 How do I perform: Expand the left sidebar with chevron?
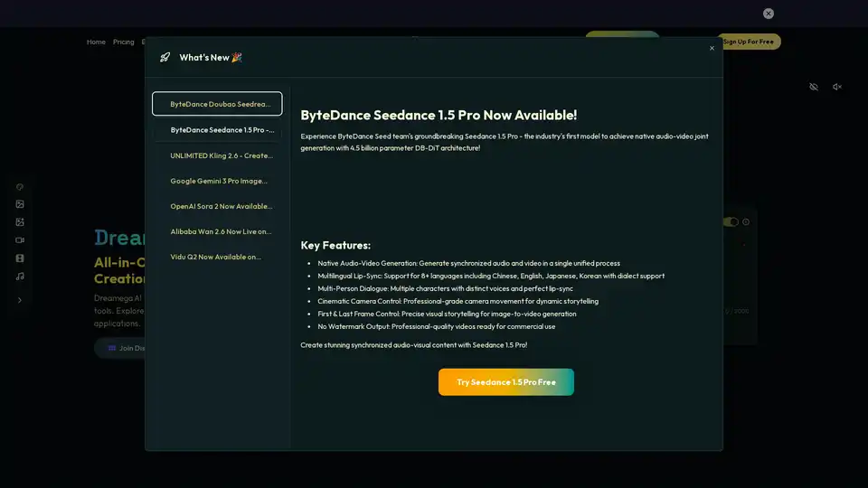coord(20,300)
